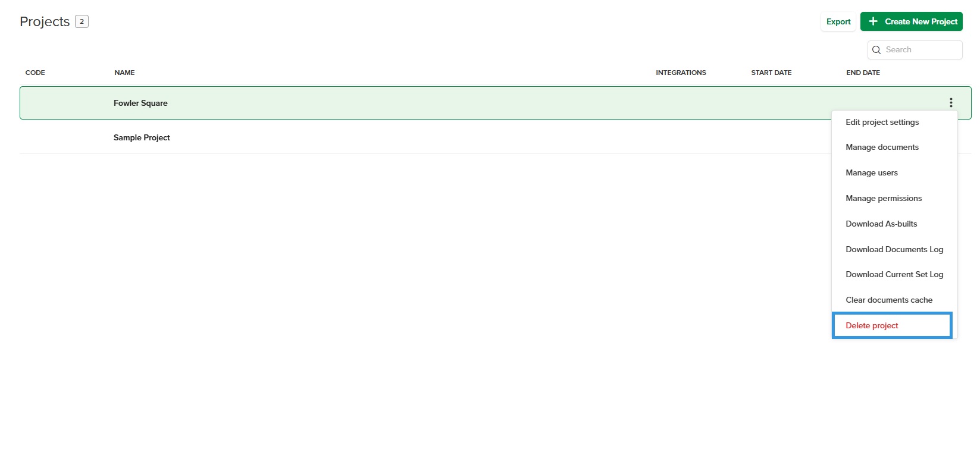Image resolution: width=980 pixels, height=474 pixels.
Task: Pick Download Current Set Log
Action: pyautogui.click(x=894, y=274)
